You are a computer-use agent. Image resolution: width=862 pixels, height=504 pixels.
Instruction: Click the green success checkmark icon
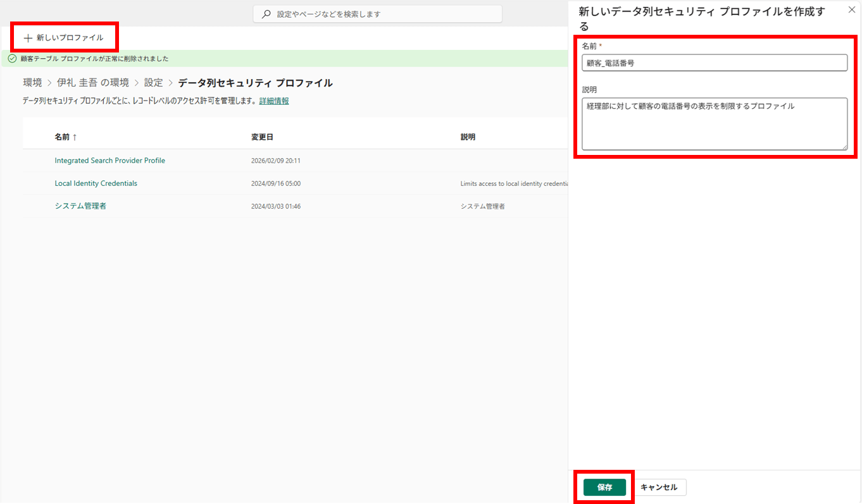[x=12, y=59]
